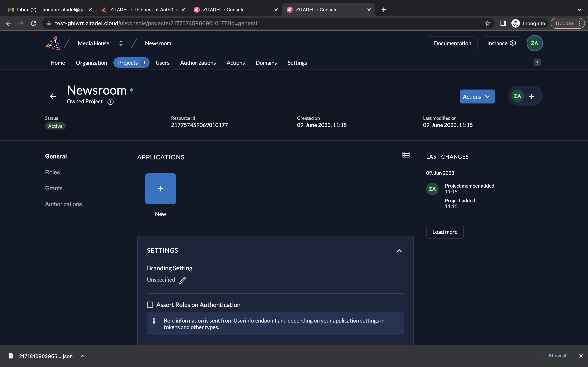Select Roles in project sidebar
The width and height of the screenshot is (588, 367).
pos(52,172)
